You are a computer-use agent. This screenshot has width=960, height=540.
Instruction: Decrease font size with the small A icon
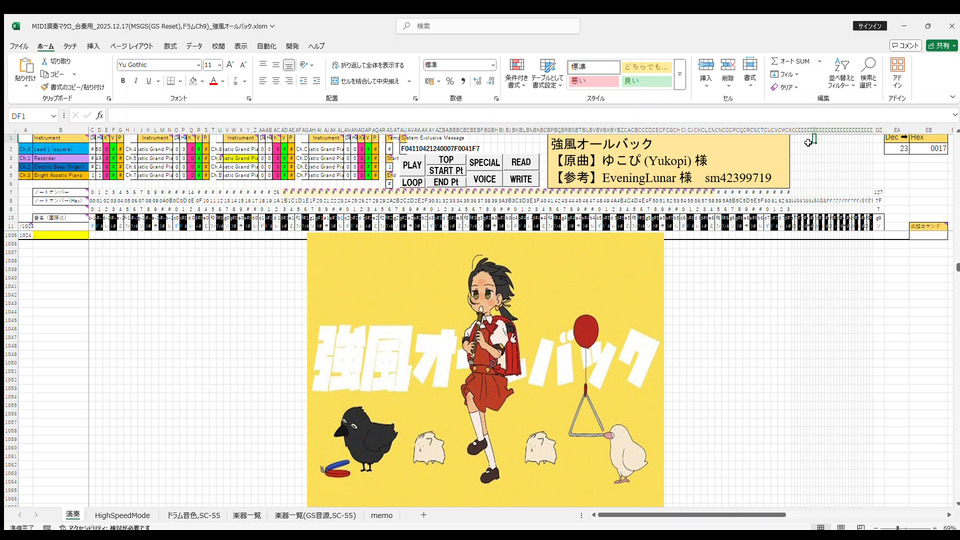point(243,64)
